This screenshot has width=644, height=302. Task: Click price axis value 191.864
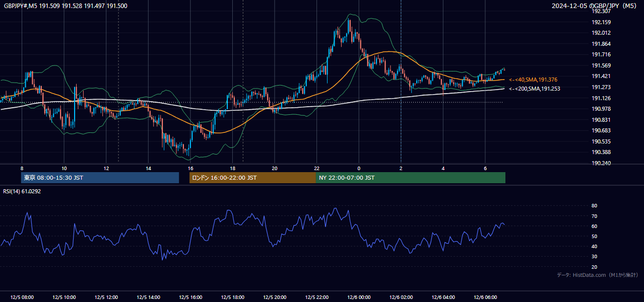(x=601, y=44)
